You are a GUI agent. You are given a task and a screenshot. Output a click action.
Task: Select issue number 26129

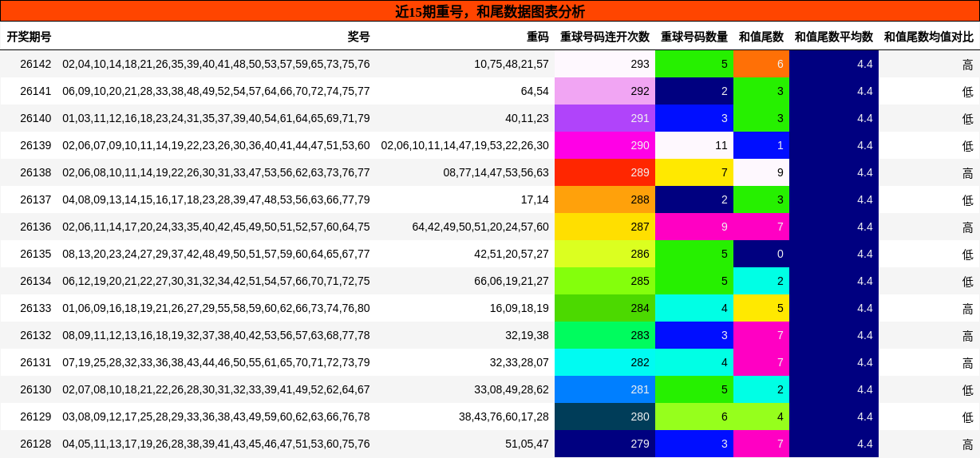[x=36, y=417]
